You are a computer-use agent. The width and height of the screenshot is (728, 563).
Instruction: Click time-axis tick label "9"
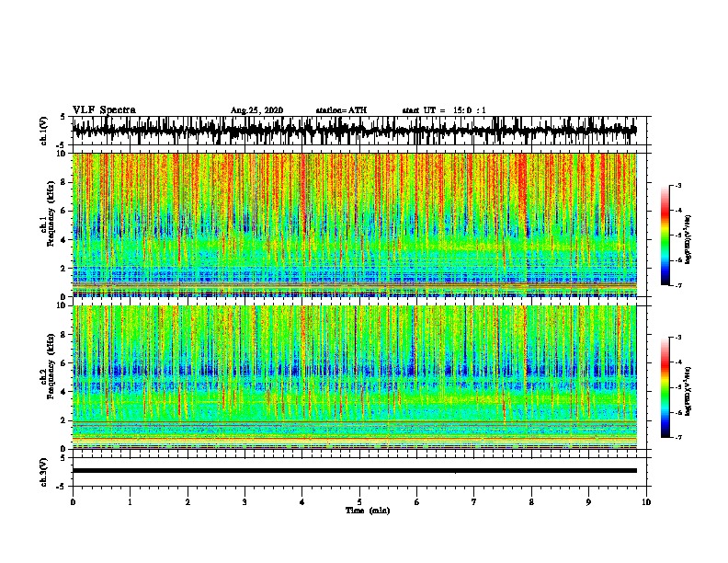(588, 502)
